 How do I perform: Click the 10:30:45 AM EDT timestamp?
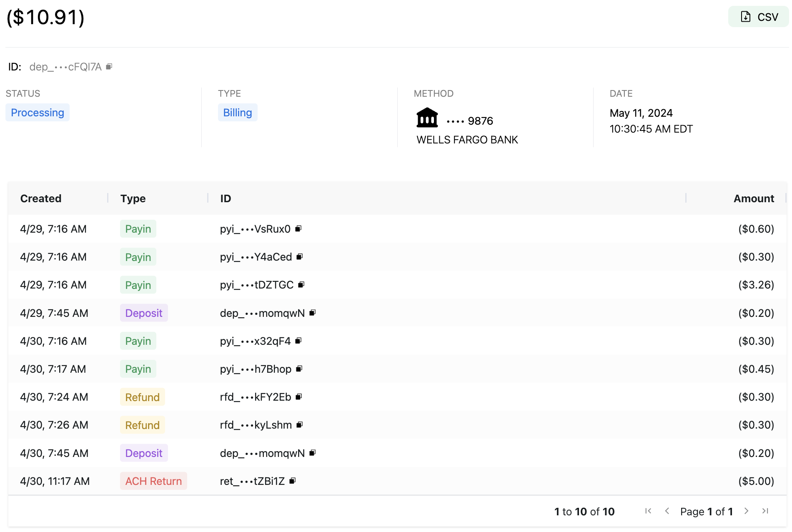[651, 129]
